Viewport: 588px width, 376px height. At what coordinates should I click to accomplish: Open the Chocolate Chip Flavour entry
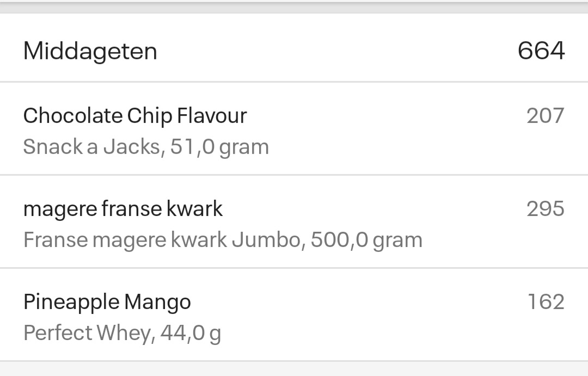135,115
